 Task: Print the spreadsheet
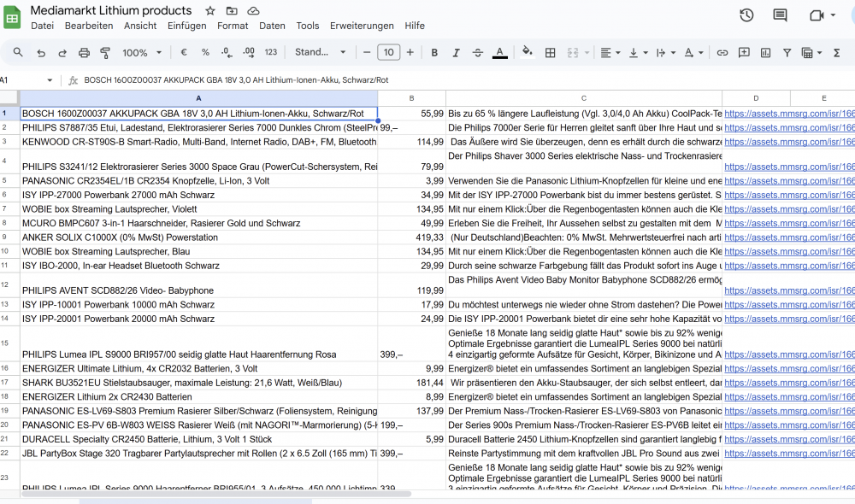(x=84, y=53)
